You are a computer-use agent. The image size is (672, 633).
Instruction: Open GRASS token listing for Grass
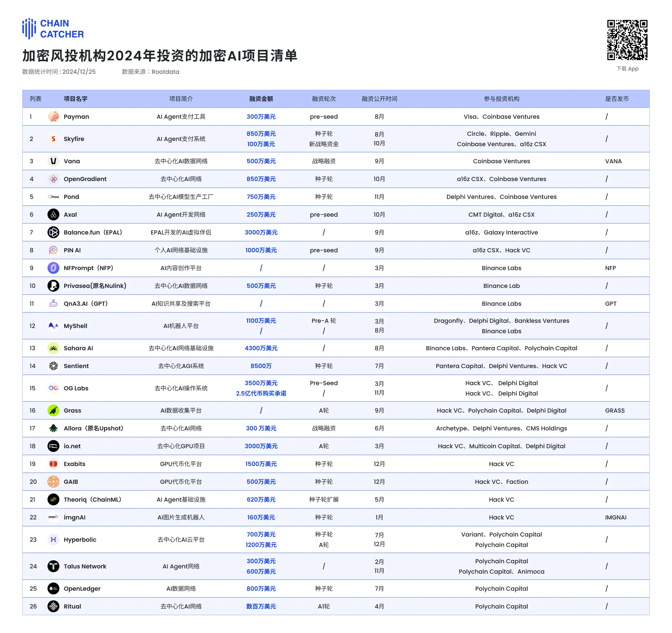pyautogui.click(x=615, y=410)
